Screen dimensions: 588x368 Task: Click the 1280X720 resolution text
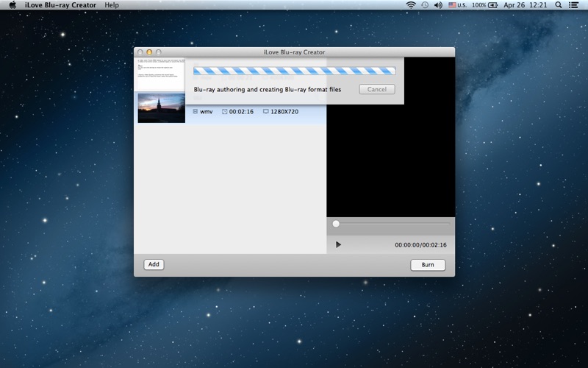284,112
